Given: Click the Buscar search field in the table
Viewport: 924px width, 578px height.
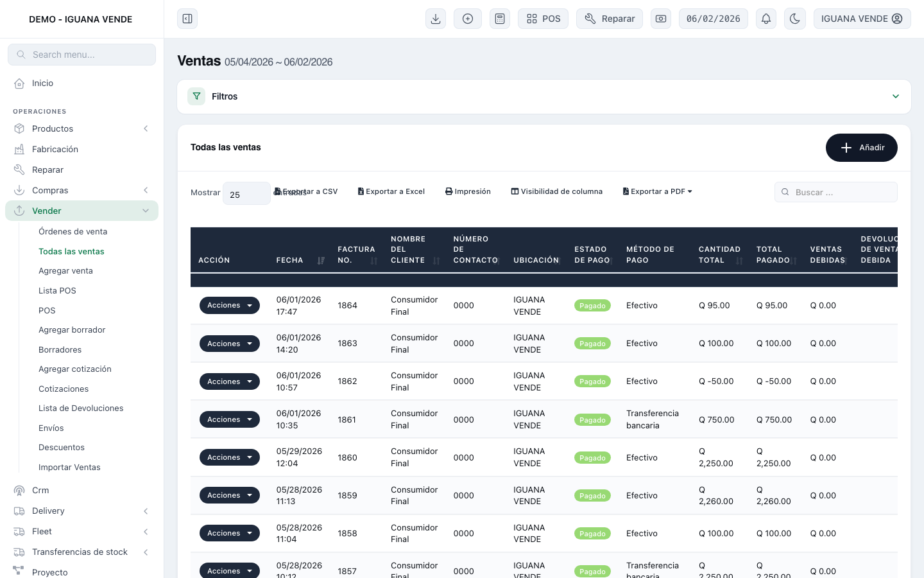Looking at the screenshot, I should click(x=835, y=192).
